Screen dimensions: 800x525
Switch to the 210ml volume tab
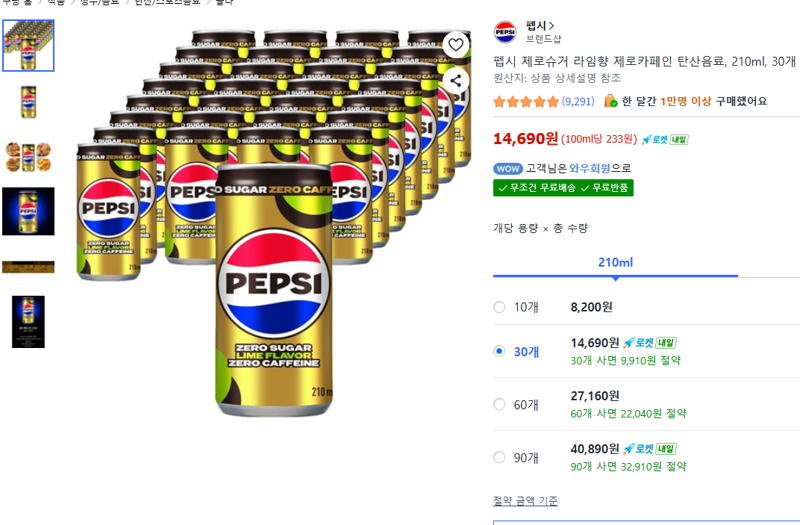(x=615, y=262)
